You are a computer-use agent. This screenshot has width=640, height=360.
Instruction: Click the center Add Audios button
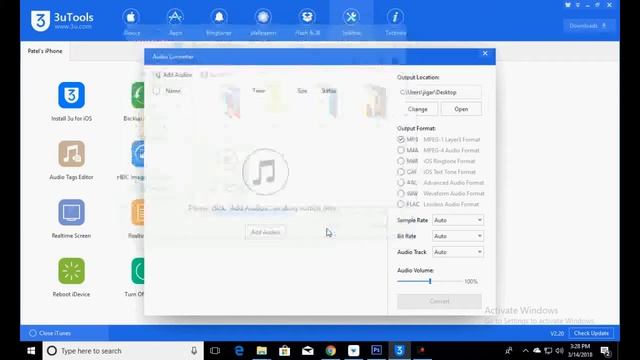point(265,232)
